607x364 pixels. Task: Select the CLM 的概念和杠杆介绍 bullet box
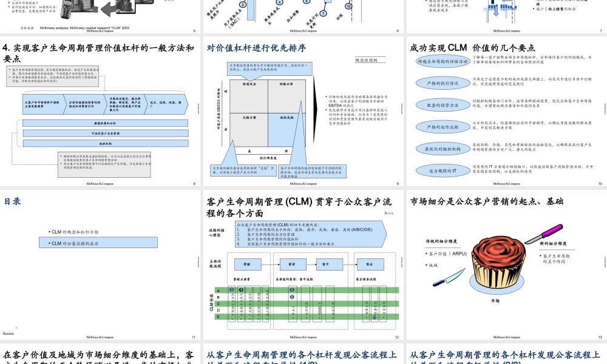[x=74, y=232]
